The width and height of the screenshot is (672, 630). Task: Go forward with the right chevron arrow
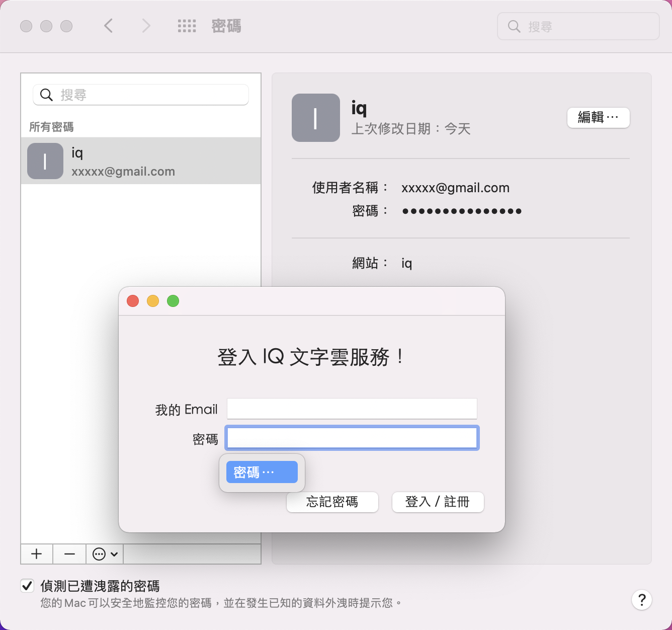146,26
